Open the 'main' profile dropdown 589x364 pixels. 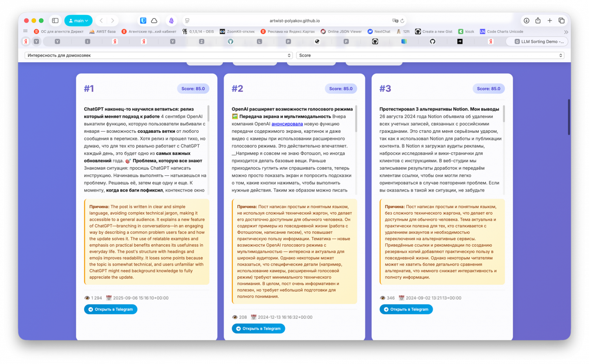(x=78, y=21)
